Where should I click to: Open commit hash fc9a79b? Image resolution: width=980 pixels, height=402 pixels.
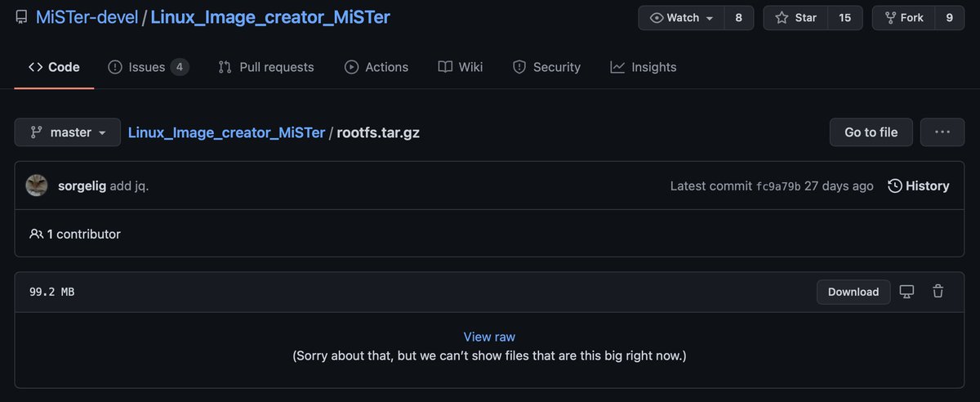click(x=777, y=186)
